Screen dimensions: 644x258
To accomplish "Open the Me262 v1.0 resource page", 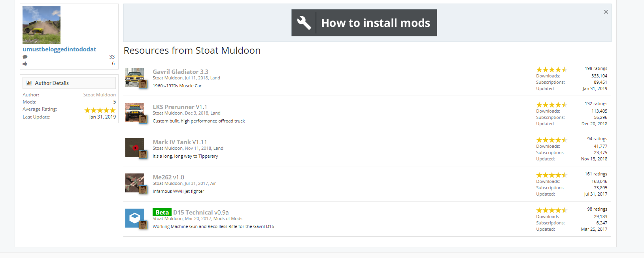I will point(168,177).
